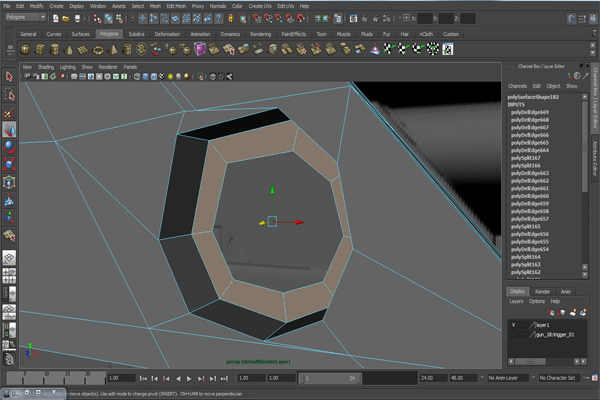Create a polygon cube from the shelf
The height and width of the screenshot is (400, 600).
[x=40, y=49]
